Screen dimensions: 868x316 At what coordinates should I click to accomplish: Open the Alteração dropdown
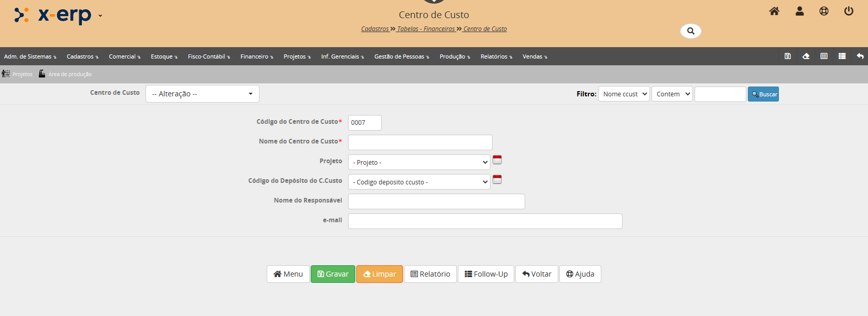click(x=202, y=94)
